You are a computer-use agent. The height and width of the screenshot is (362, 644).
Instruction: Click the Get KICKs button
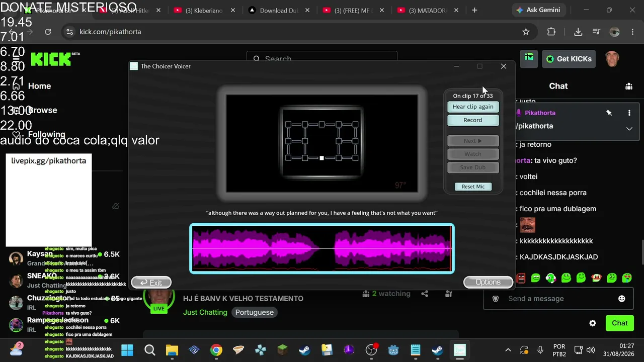click(569, 59)
